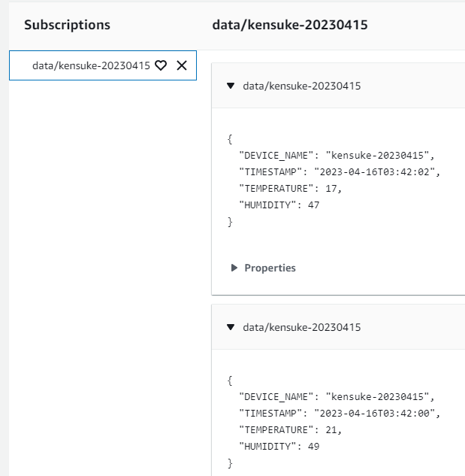This screenshot has width=465, height=476.
Task: Click the TIMESTAMP 2023-04-16T03:42:00 line
Action: [340, 413]
